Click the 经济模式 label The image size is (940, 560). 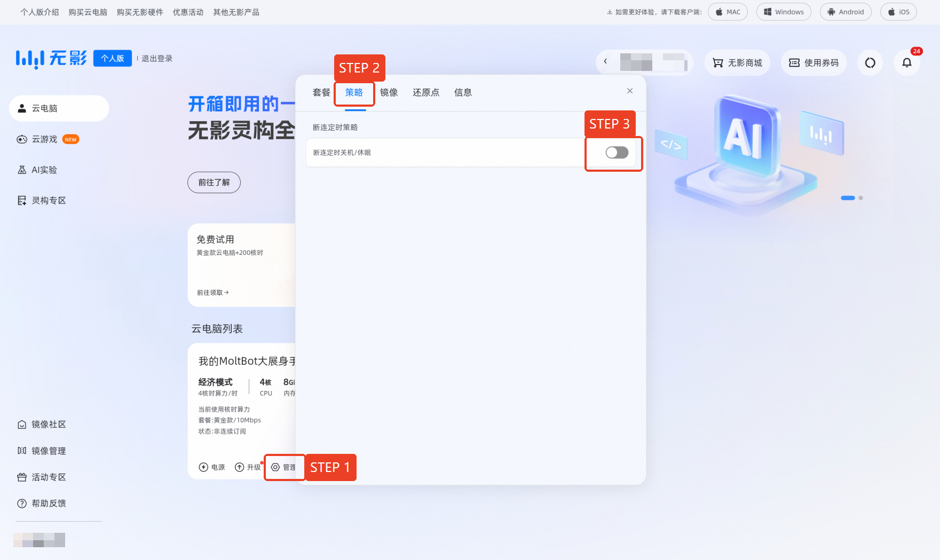point(216,382)
